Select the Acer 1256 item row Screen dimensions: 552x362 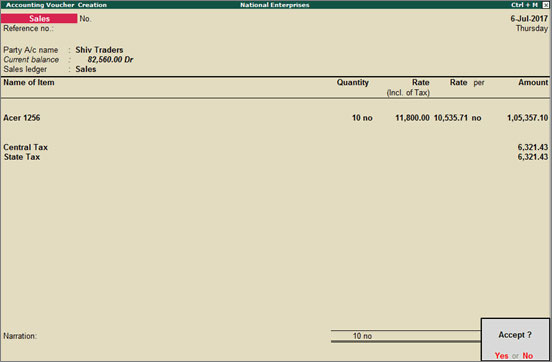(276, 118)
